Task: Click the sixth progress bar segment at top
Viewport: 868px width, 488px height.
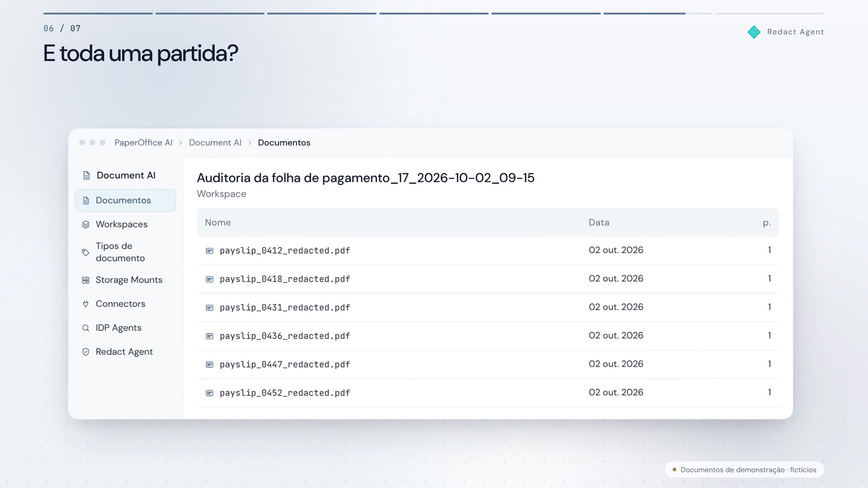Action: click(x=658, y=13)
